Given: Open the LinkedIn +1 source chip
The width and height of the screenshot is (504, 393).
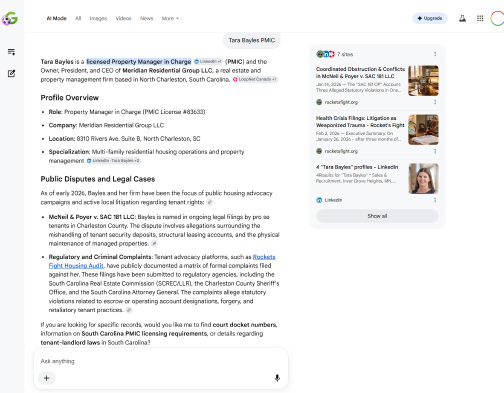Looking at the screenshot, I should tap(208, 61).
